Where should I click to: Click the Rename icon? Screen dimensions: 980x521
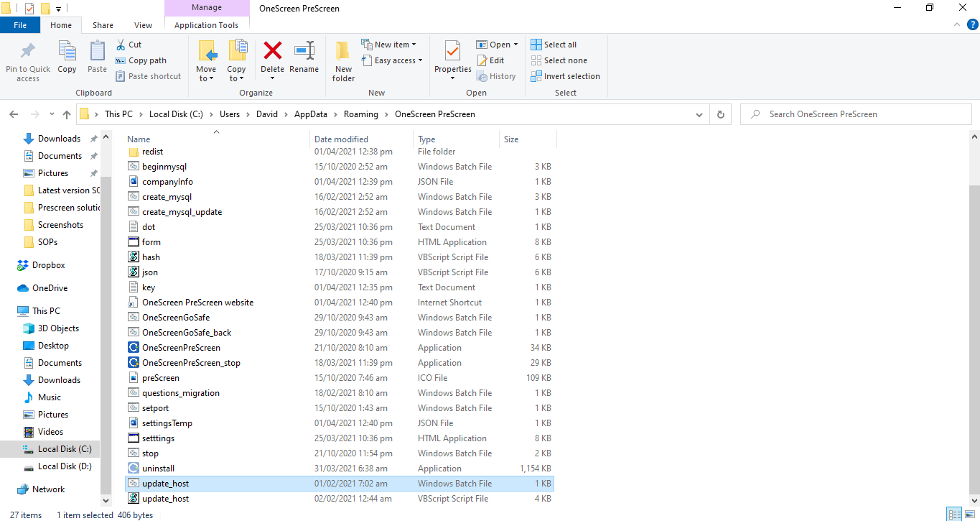pos(304,50)
